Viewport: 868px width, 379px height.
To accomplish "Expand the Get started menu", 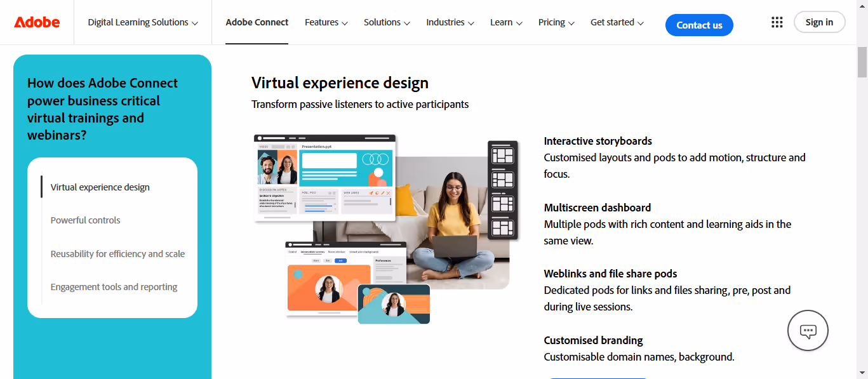I will (617, 22).
